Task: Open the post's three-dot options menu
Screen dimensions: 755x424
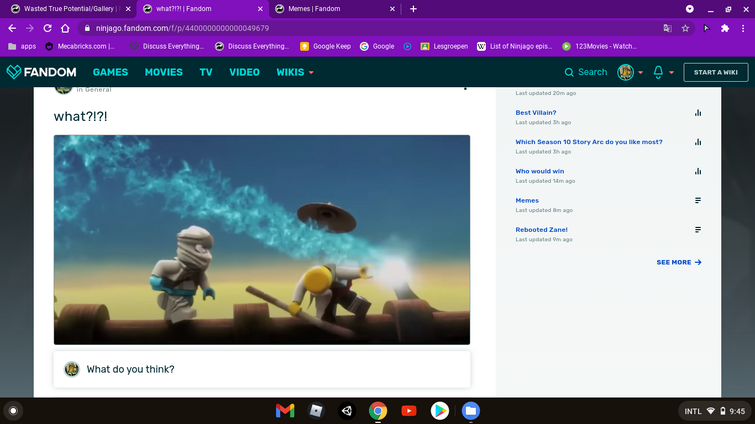Action: pyautogui.click(x=465, y=89)
